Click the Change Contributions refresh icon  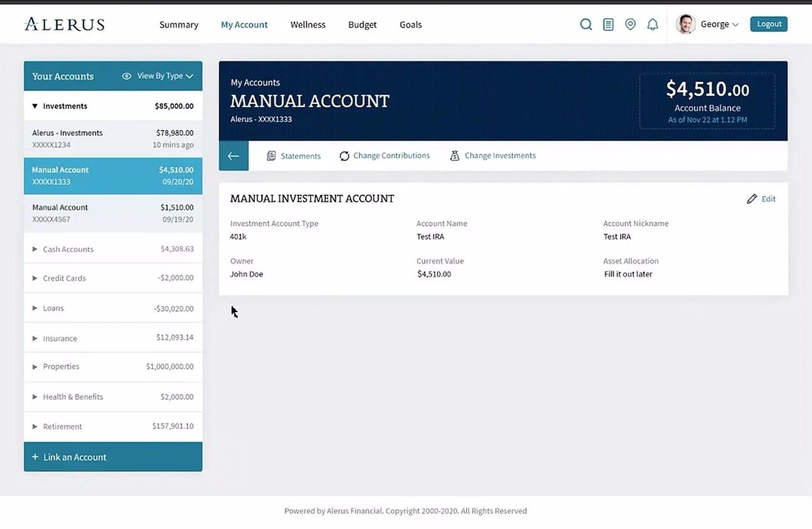pos(344,156)
